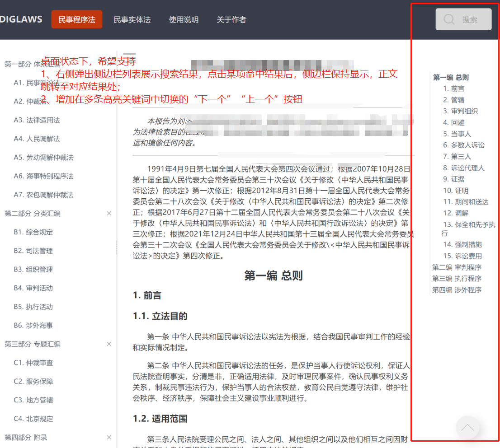Jump to 1. 前言 in outline
500x448 pixels.
tap(453, 89)
